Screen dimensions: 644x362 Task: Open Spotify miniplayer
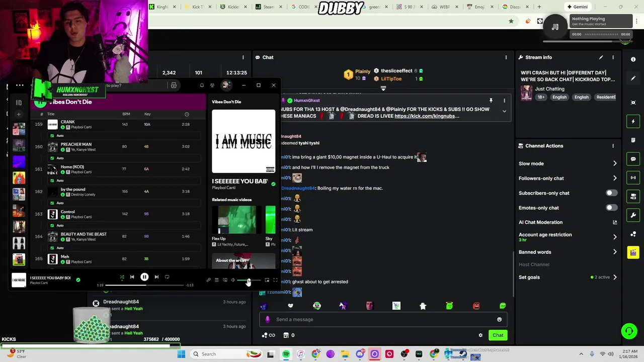point(267,280)
